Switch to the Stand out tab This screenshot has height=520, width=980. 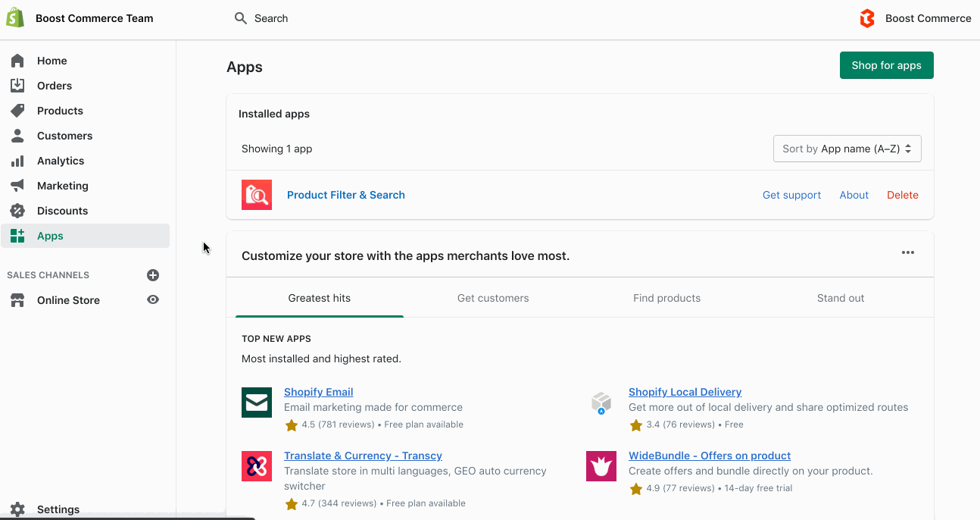[841, 298]
